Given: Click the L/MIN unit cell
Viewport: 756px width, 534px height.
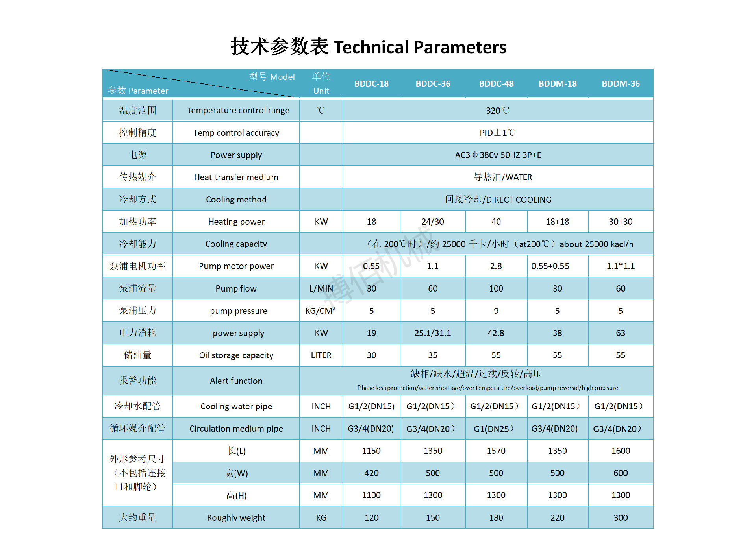Looking at the screenshot, I should (x=321, y=289).
